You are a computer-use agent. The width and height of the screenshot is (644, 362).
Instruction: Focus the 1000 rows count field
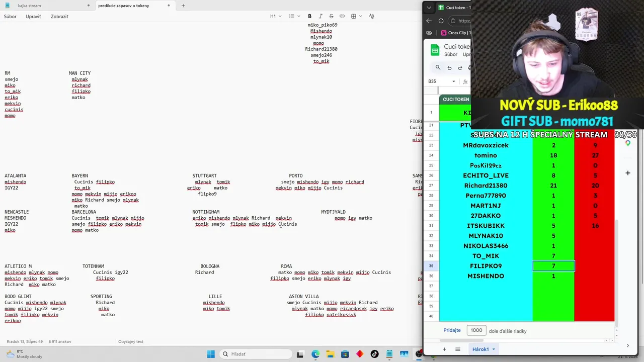pos(476,330)
